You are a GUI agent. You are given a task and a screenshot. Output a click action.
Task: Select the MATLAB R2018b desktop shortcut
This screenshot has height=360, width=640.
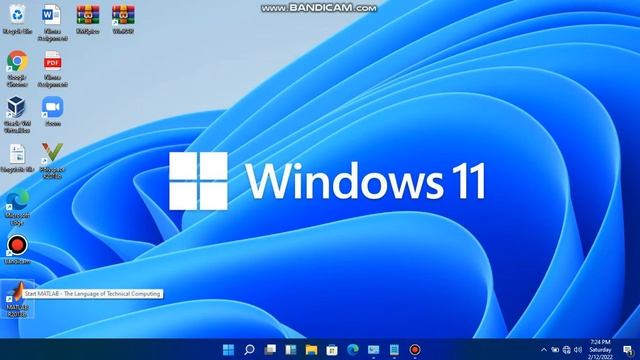(x=17, y=299)
